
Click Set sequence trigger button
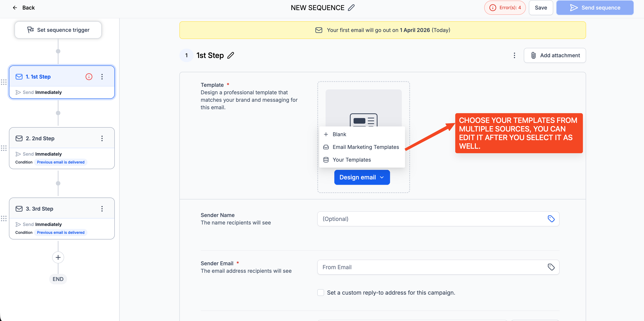coord(58,30)
